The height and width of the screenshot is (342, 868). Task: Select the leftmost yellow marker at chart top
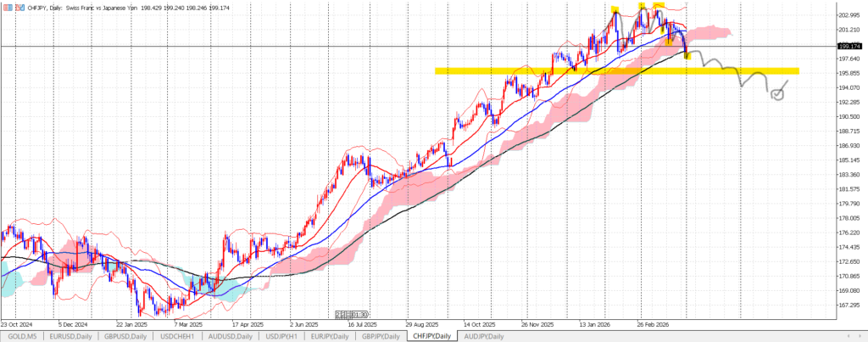pyautogui.click(x=615, y=9)
